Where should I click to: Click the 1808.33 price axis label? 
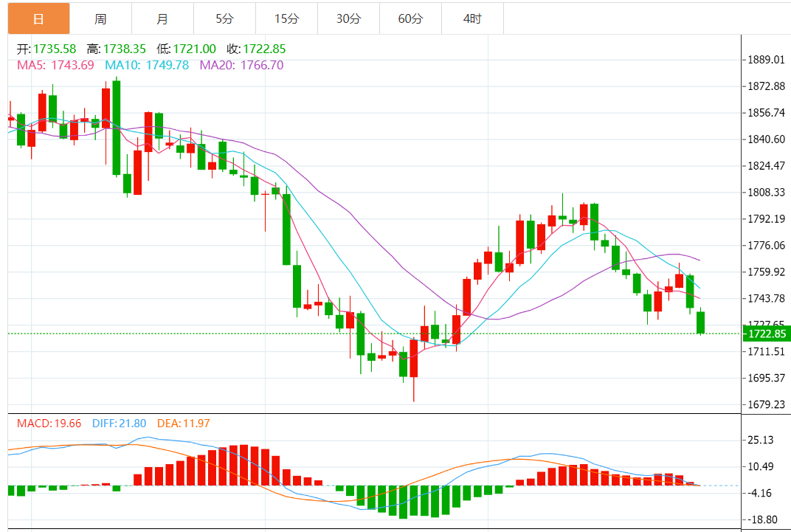click(x=766, y=192)
